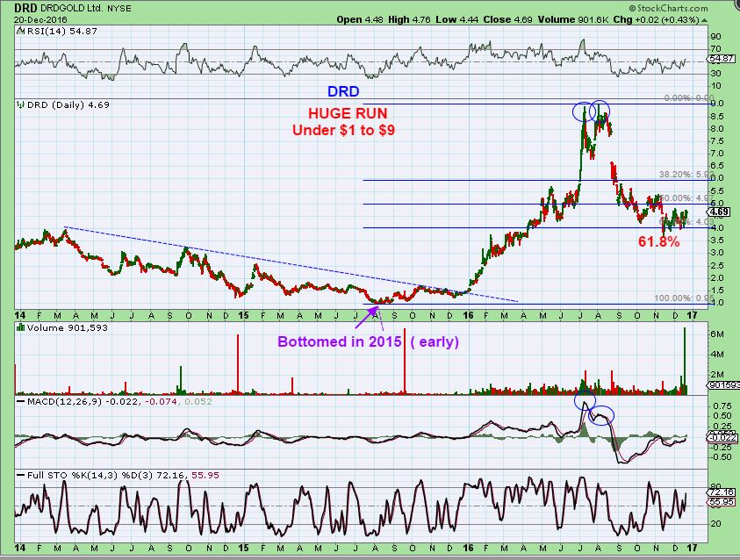Click the 90 level on RSI axis
Screen dimensions: 740x560
point(716,37)
